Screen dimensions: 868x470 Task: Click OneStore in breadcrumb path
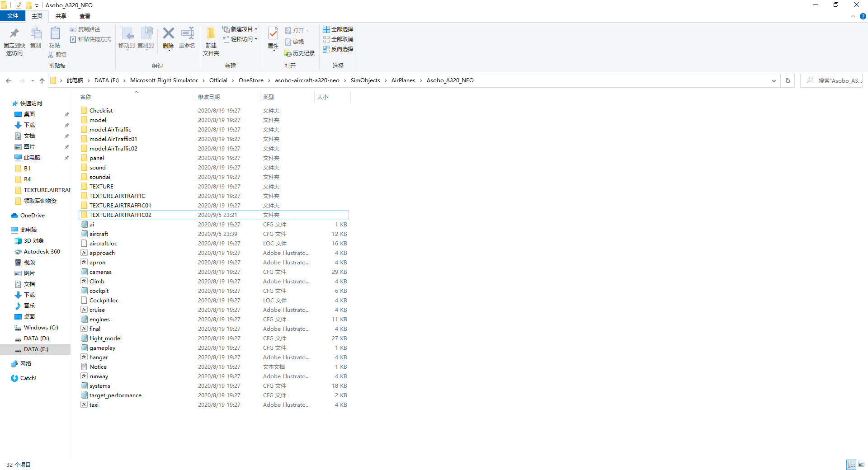(x=251, y=80)
